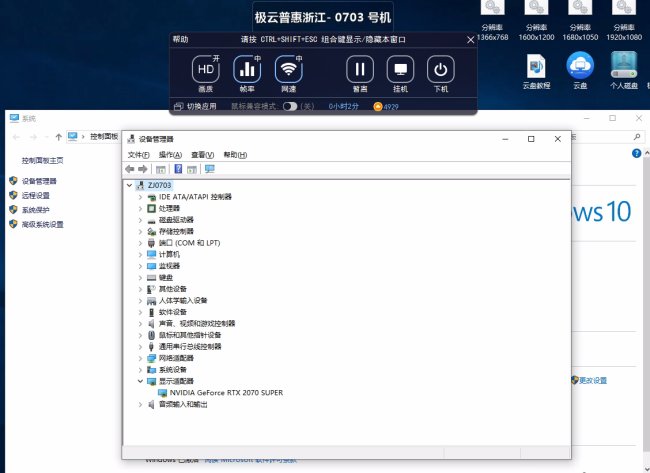The height and width of the screenshot is (473, 650).
Task: Click the properties view toolbar icon
Action: (160, 169)
